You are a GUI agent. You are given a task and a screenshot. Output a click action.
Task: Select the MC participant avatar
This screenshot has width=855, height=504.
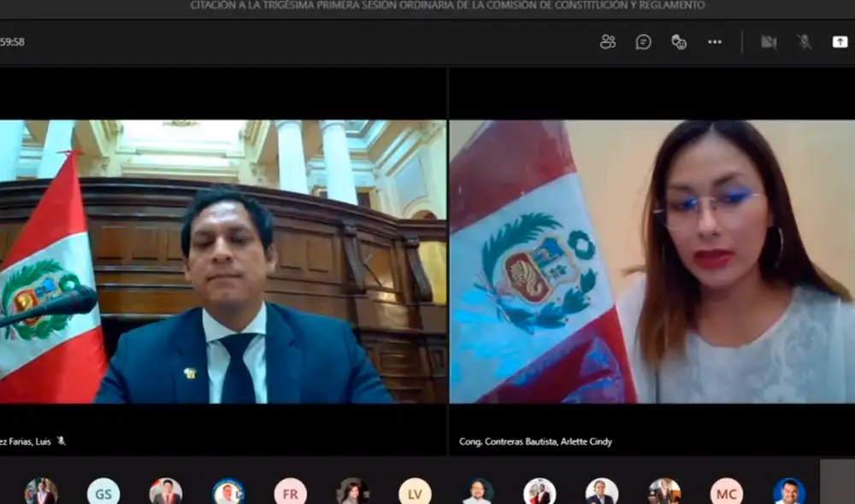(727, 491)
